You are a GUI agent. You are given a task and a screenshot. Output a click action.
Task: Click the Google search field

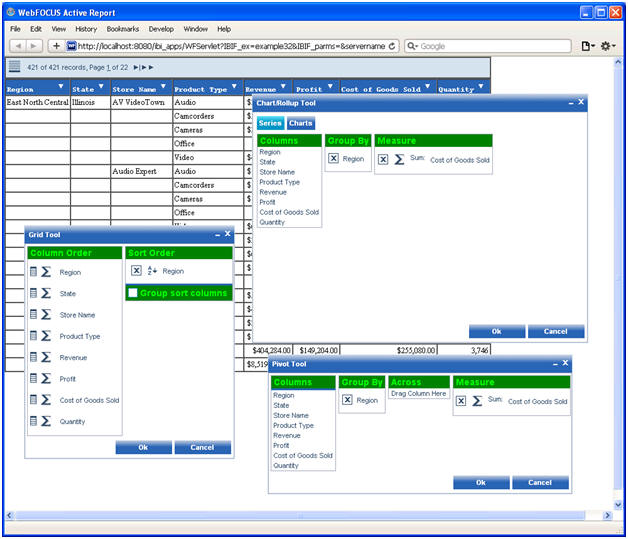click(487, 46)
